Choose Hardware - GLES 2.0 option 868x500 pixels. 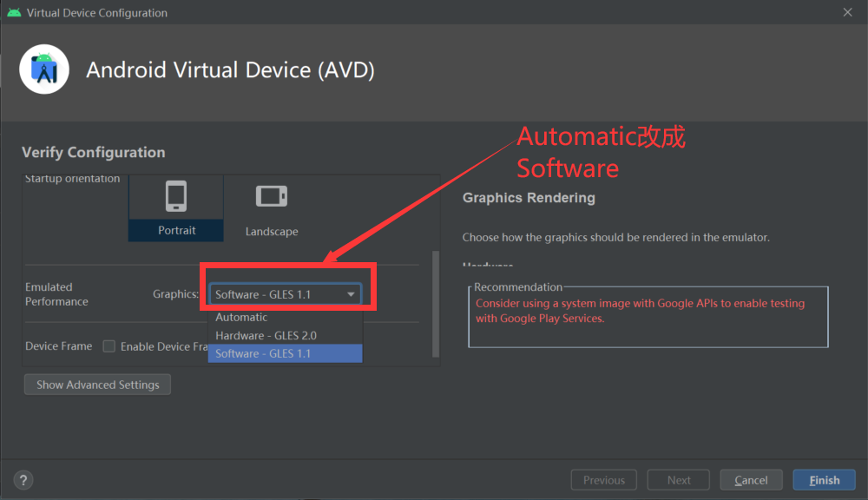click(x=285, y=336)
